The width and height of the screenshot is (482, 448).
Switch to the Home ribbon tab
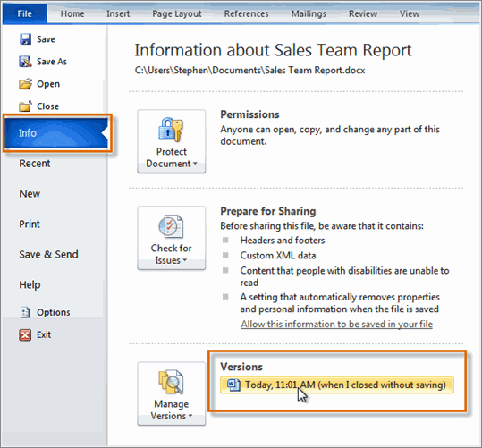(x=72, y=13)
